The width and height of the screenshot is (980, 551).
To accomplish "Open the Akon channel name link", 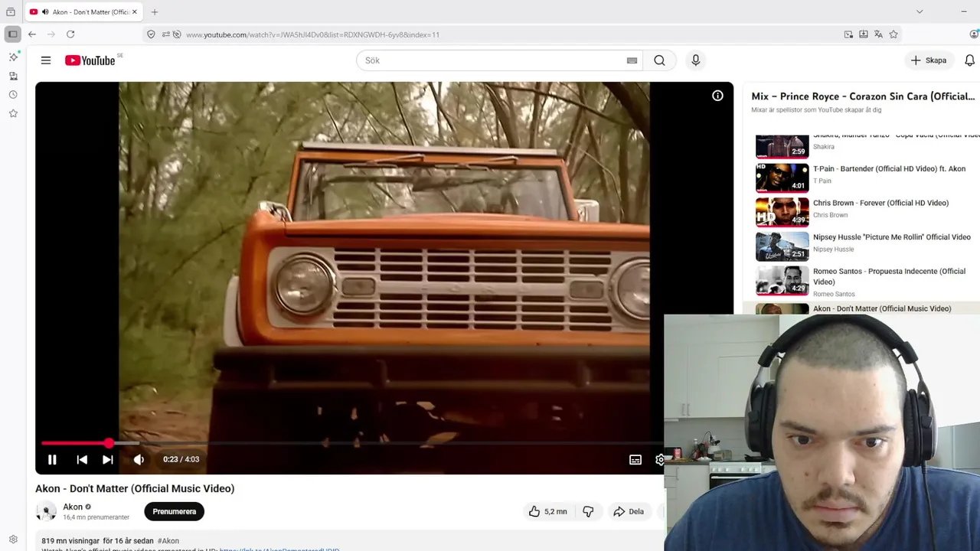I will point(73,507).
